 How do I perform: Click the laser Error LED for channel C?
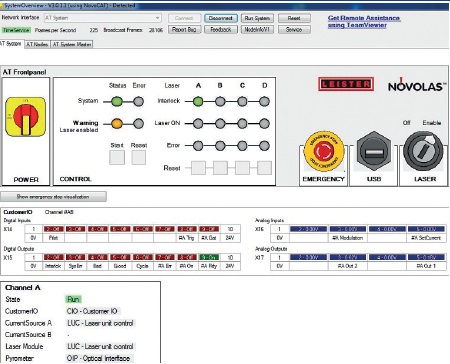pyautogui.click(x=242, y=146)
